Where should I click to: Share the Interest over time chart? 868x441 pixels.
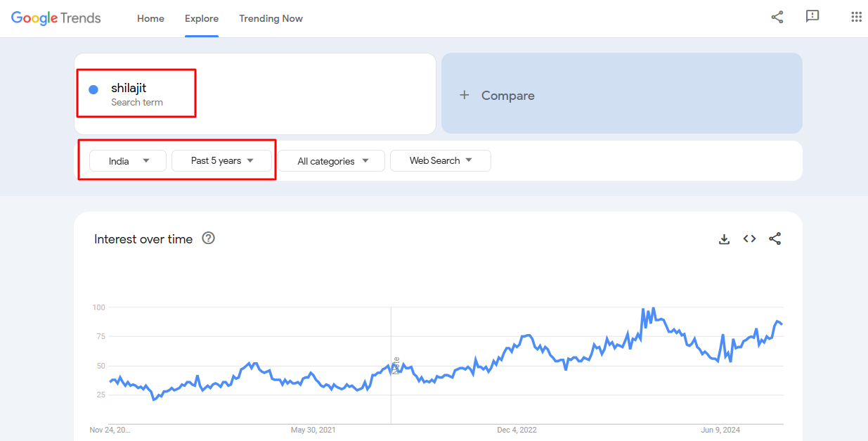pyautogui.click(x=775, y=239)
